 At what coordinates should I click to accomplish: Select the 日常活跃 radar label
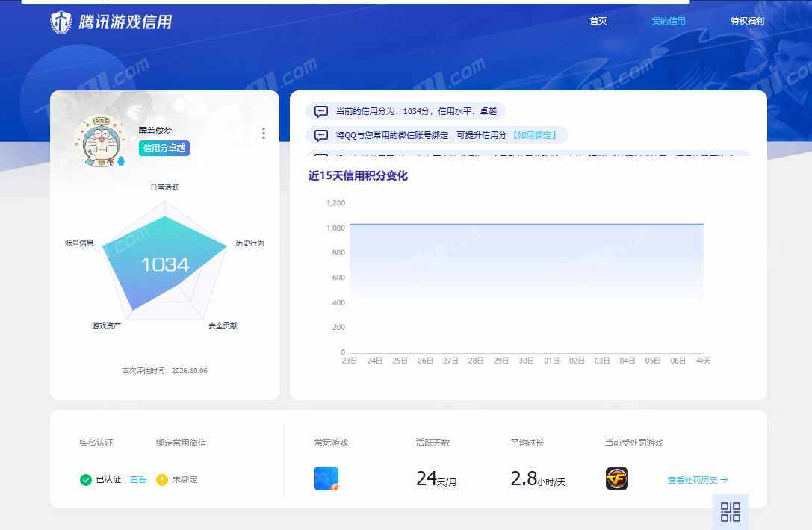coord(164,187)
